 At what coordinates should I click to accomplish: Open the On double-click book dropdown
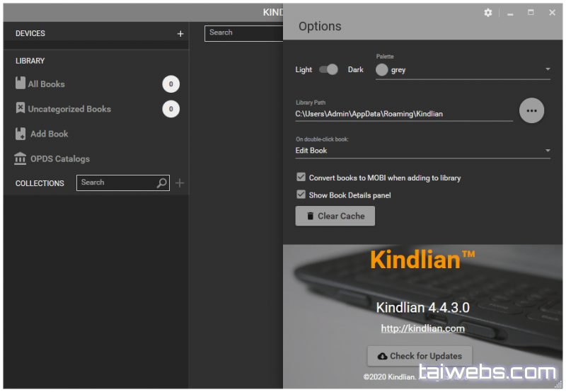548,151
